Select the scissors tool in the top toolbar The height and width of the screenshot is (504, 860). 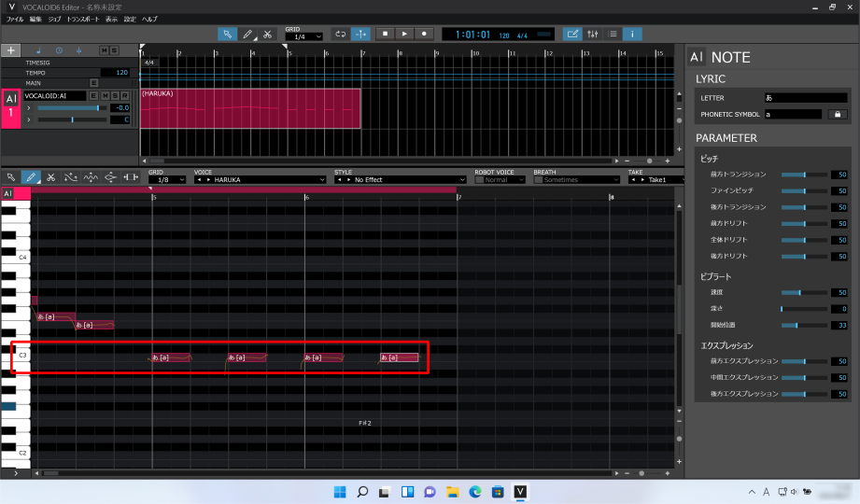[x=267, y=34]
